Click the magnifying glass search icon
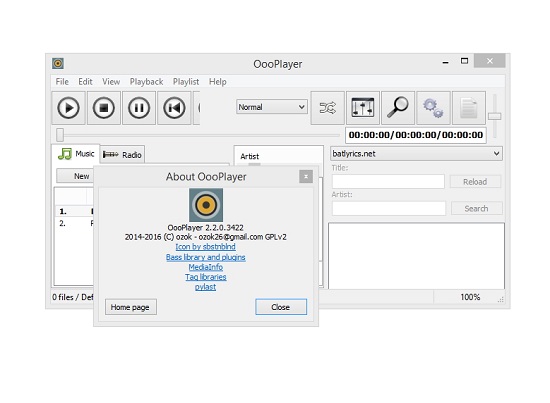Image resolution: width=550 pixels, height=403 pixels. tap(398, 108)
